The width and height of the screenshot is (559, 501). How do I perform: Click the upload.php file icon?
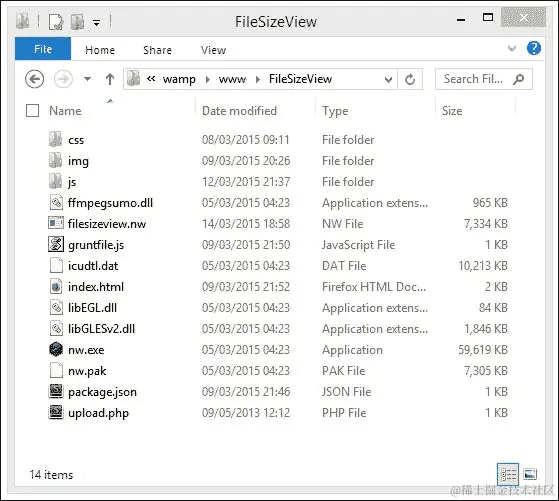(x=56, y=412)
